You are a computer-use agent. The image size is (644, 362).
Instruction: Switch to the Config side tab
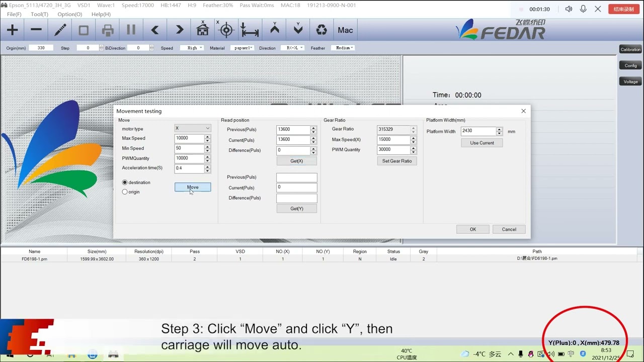pyautogui.click(x=630, y=65)
